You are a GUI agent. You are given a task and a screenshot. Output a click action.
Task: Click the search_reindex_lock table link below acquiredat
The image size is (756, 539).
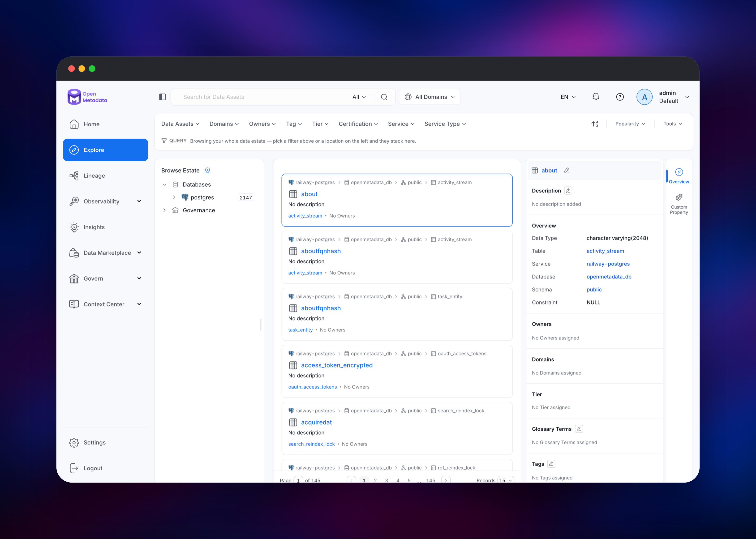tap(311, 444)
